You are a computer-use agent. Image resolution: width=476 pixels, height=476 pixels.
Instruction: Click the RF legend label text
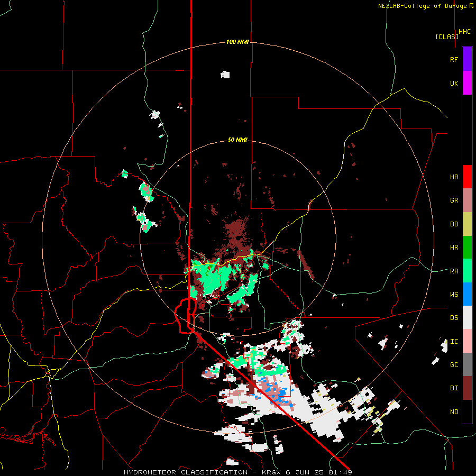tap(454, 59)
